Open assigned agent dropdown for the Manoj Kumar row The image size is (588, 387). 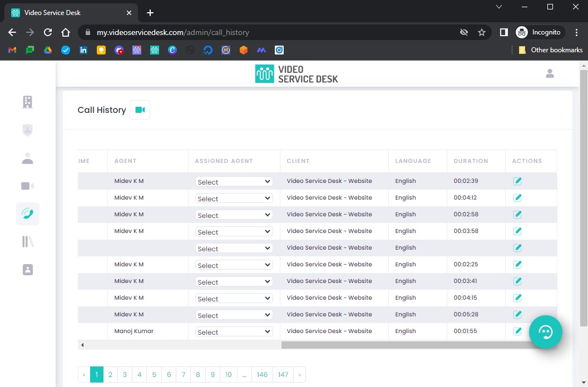coord(234,332)
